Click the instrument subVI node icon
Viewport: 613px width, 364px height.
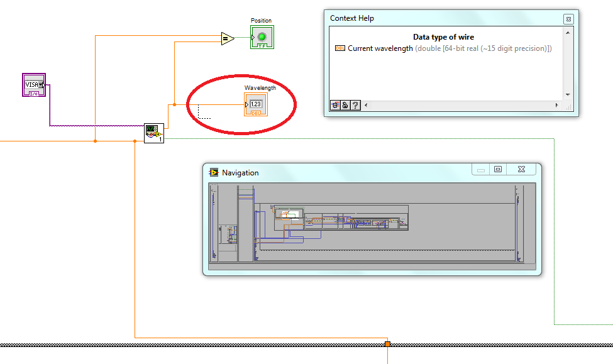[x=154, y=133]
